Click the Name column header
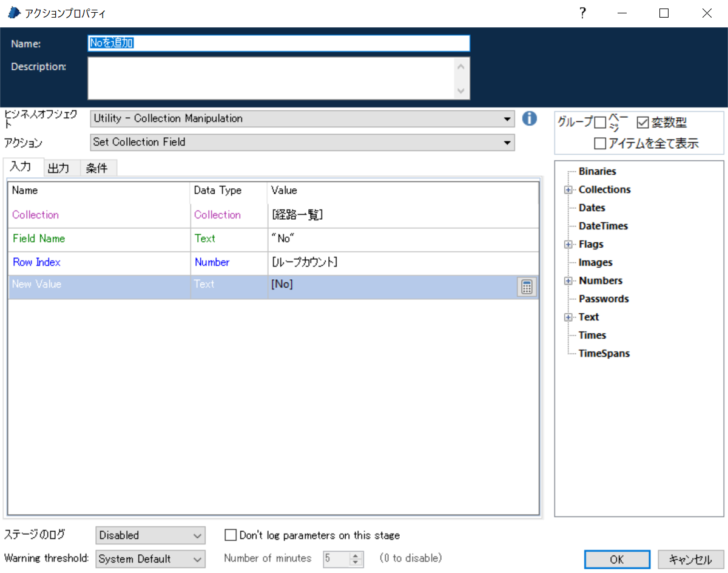728x573 pixels. coord(99,191)
